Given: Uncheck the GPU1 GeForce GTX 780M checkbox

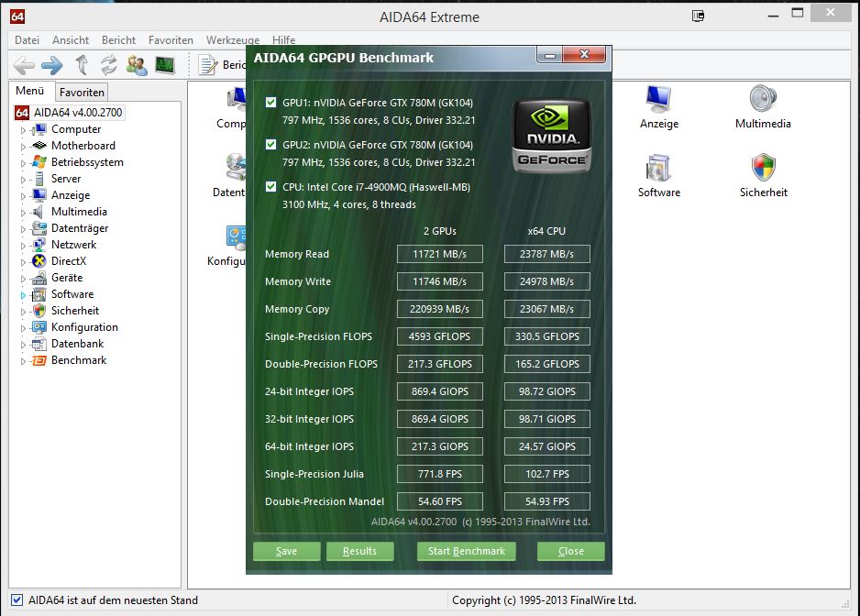Looking at the screenshot, I should [x=271, y=102].
